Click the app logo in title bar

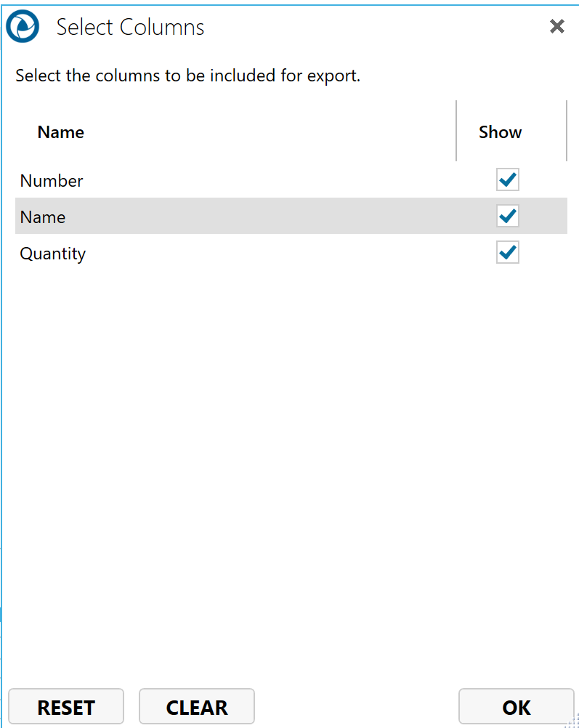coord(22,27)
